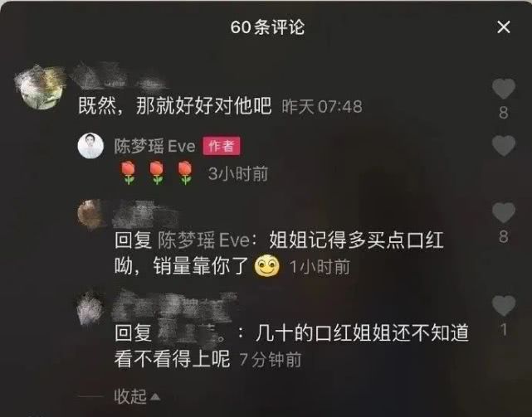This screenshot has width=532, height=417.
Task: Open 陈梦瑶 Eve's profile avatar
Action: (90, 146)
